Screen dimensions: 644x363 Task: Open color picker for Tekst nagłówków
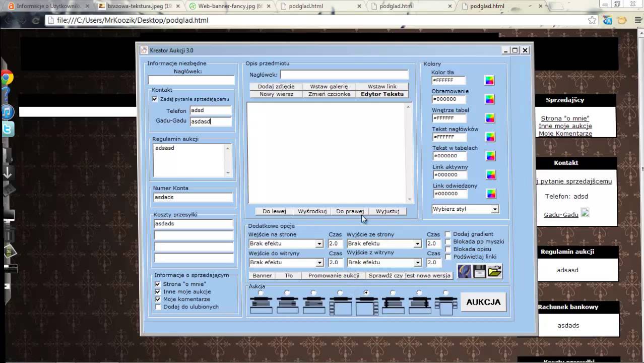point(490,137)
